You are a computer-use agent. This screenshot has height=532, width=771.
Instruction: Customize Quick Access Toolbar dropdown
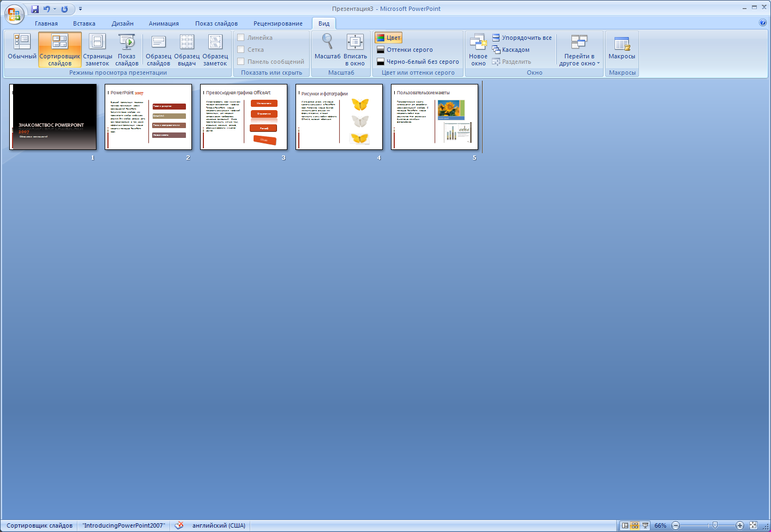click(81, 9)
